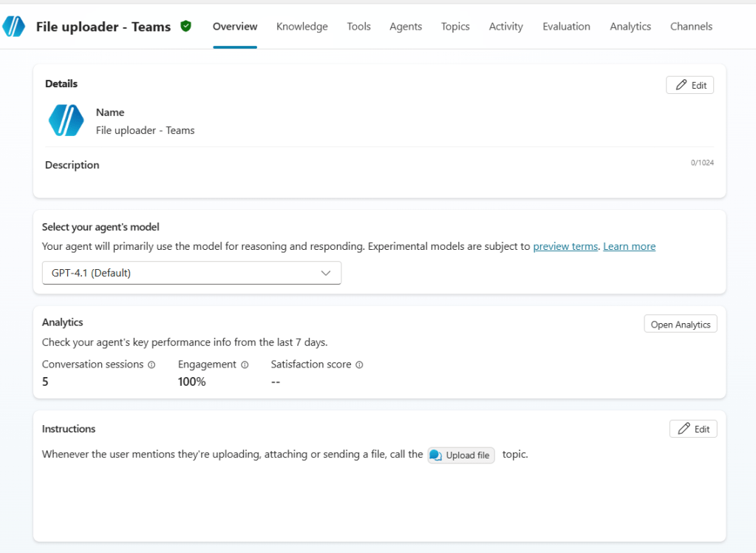
Task: Click the pencil icon on the Details Edit button
Action: tap(680, 84)
